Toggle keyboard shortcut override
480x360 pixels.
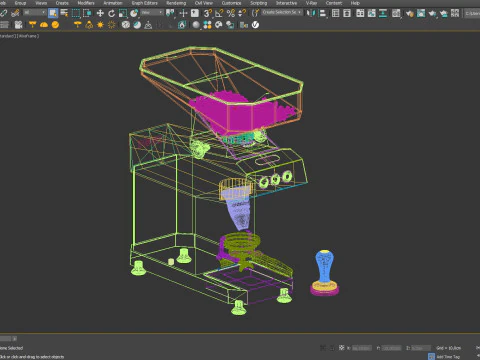coord(195,13)
